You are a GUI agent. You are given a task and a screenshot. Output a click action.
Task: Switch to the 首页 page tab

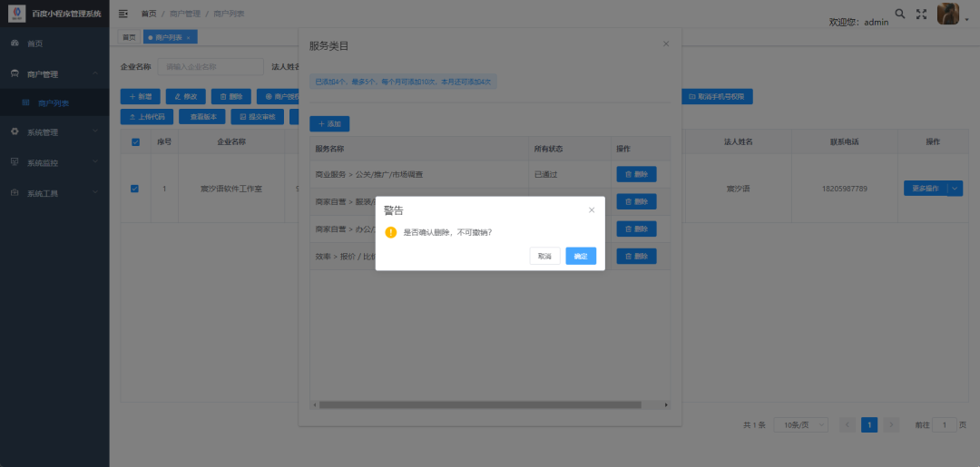(129, 37)
